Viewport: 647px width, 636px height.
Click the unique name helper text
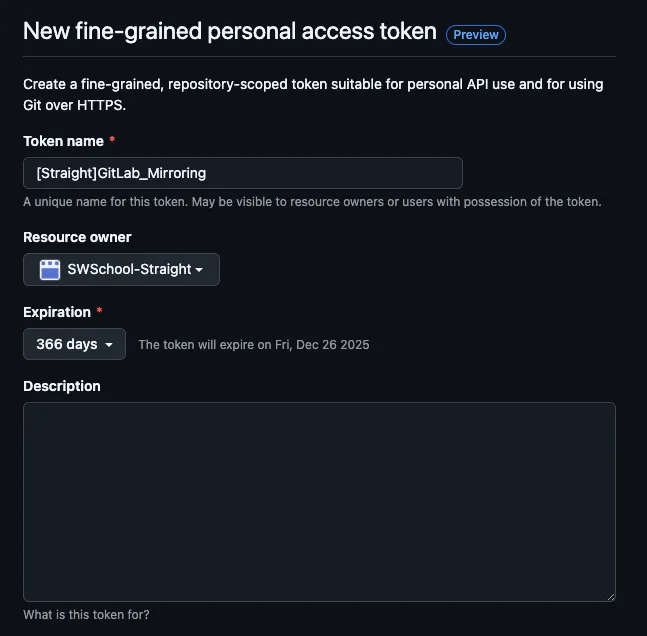[x=312, y=202]
